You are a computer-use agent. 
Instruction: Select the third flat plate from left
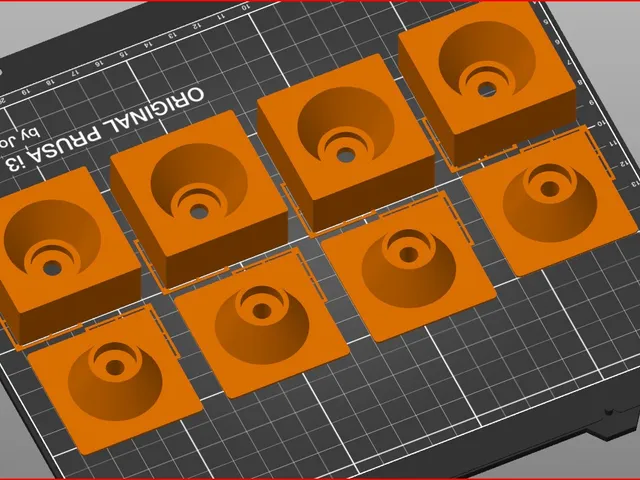[409, 267]
